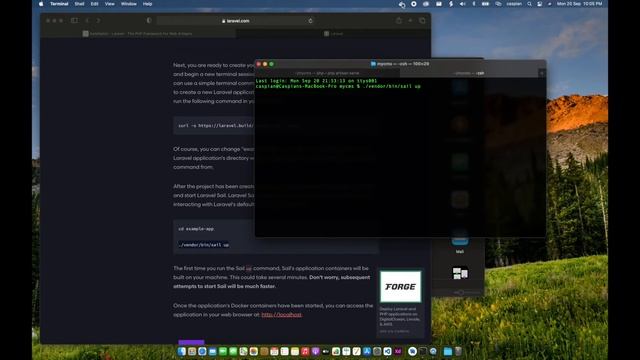640x360 pixels.
Task: Add a new Safari tab
Action: [410, 20]
